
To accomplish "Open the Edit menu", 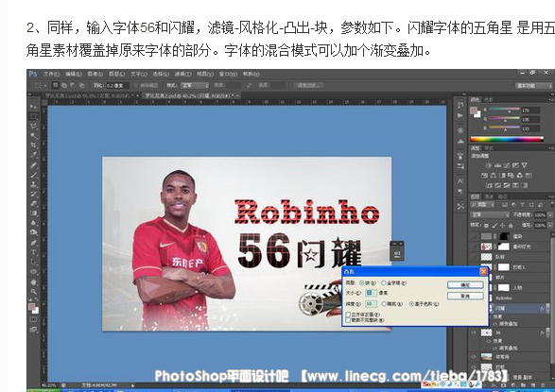I will (x=73, y=74).
